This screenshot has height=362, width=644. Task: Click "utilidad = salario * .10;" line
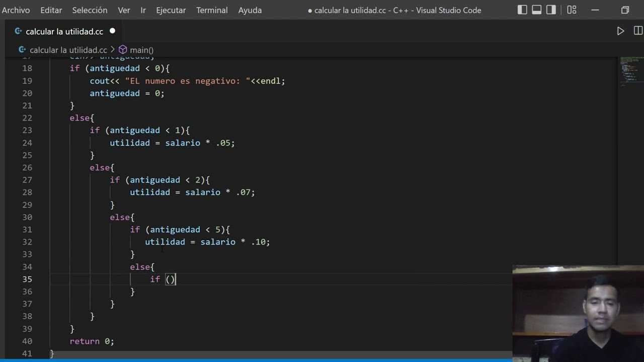point(207,242)
